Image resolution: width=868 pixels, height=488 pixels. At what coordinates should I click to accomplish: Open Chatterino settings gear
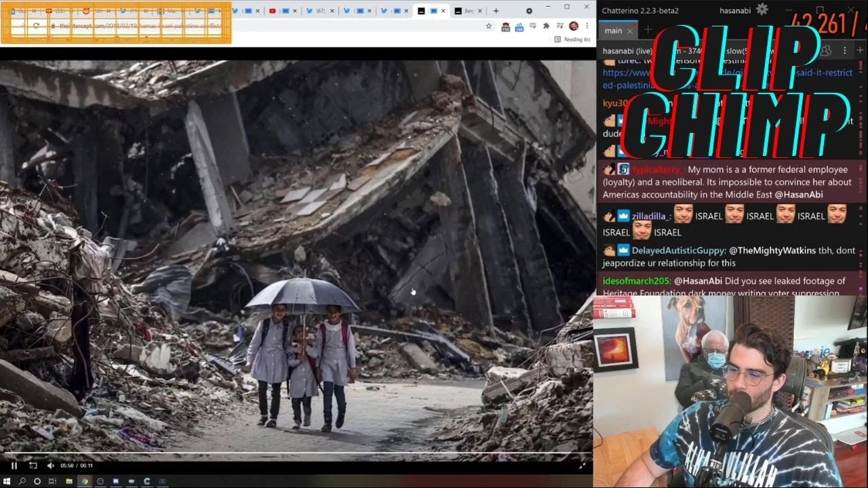click(x=762, y=9)
